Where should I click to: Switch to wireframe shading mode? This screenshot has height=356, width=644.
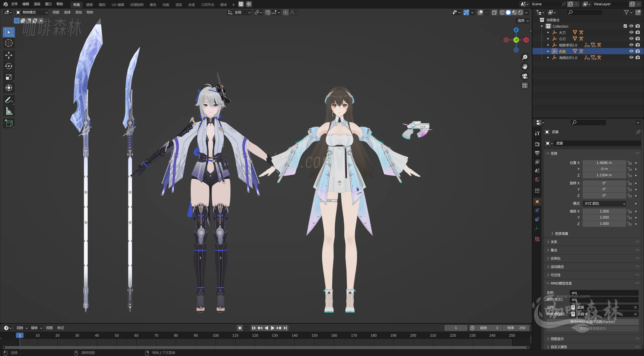tap(502, 12)
